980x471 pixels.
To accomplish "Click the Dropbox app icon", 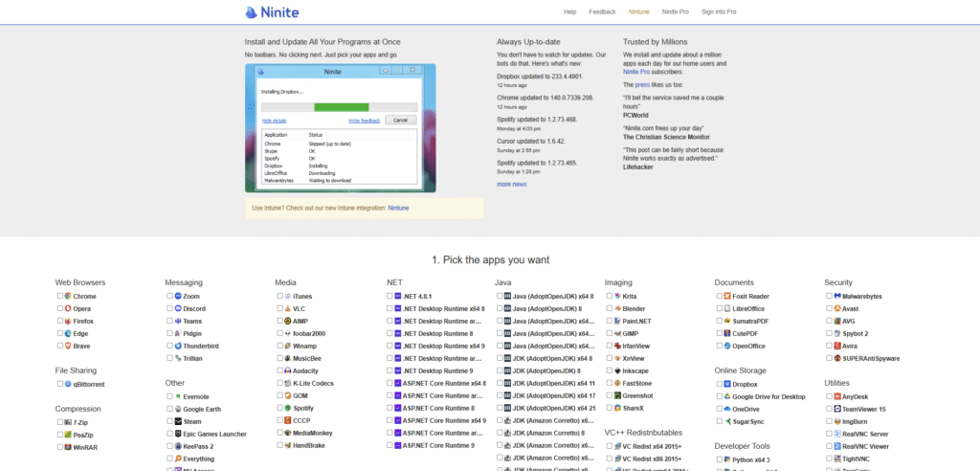I will pos(727,385).
